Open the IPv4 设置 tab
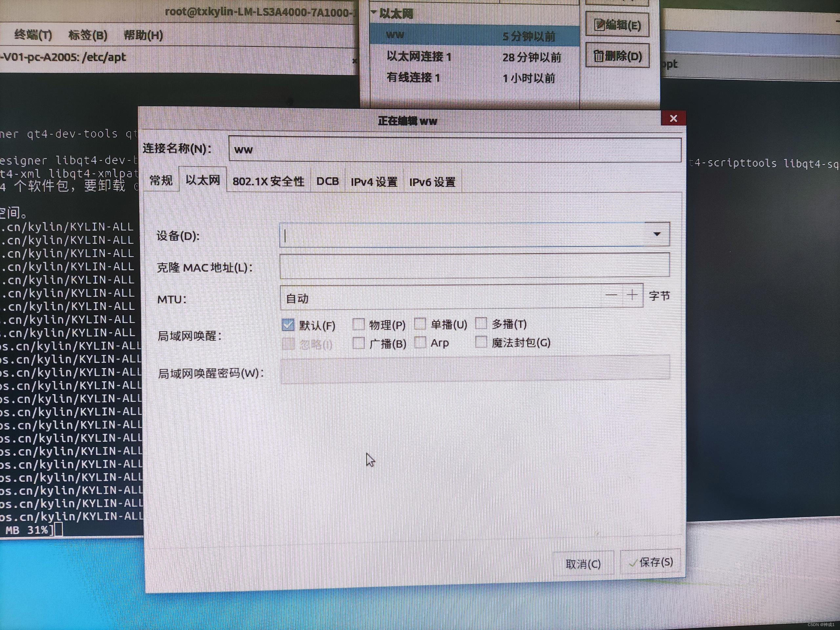This screenshot has height=630, width=840. pyautogui.click(x=374, y=182)
